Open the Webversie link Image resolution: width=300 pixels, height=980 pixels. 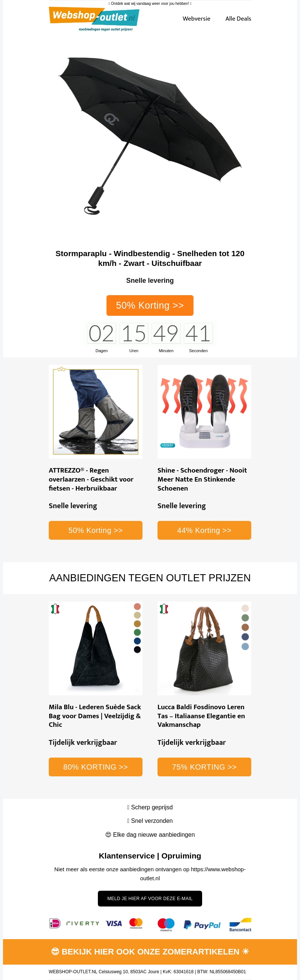click(196, 19)
